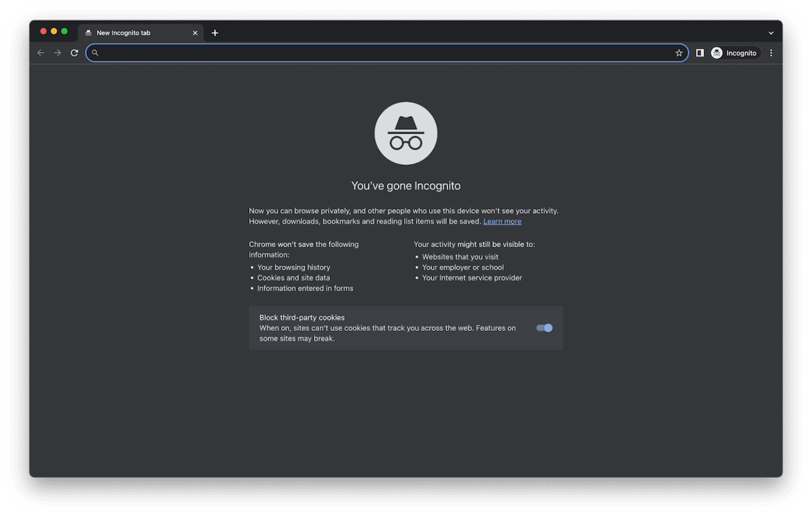
Task: Select the New Incognito tab
Action: point(142,33)
